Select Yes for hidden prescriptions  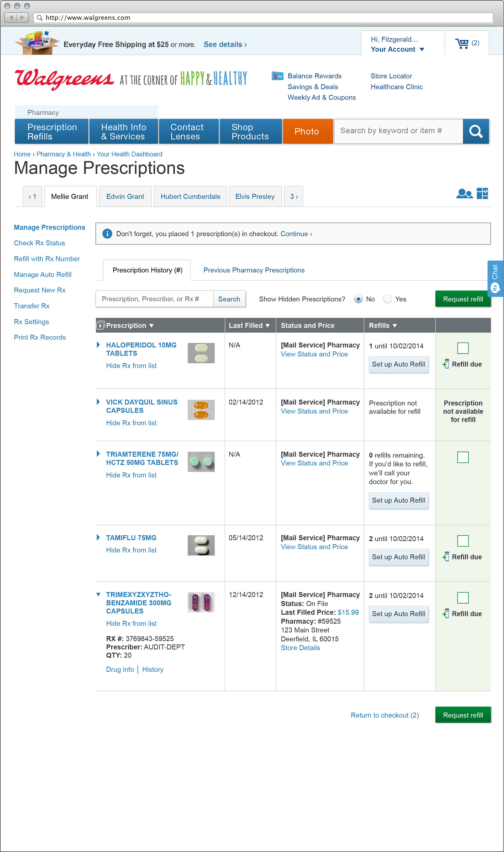click(x=387, y=299)
